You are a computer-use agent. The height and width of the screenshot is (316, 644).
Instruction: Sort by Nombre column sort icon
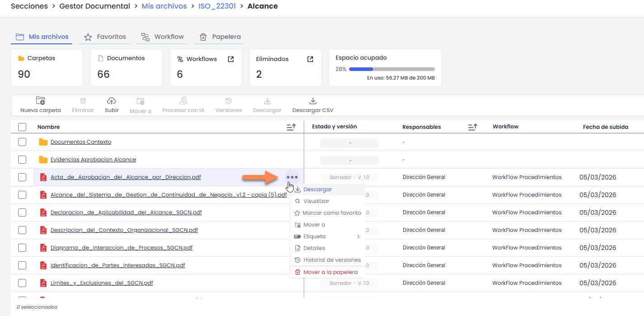tap(291, 127)
